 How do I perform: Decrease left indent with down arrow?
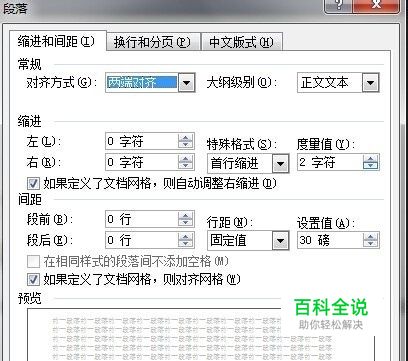186,145
